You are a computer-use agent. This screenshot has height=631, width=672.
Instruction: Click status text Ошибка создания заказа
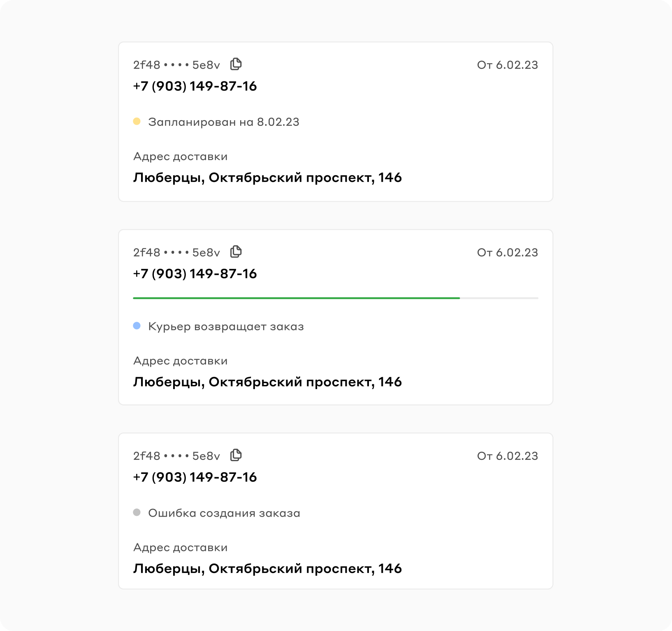[x=224, y=513]
